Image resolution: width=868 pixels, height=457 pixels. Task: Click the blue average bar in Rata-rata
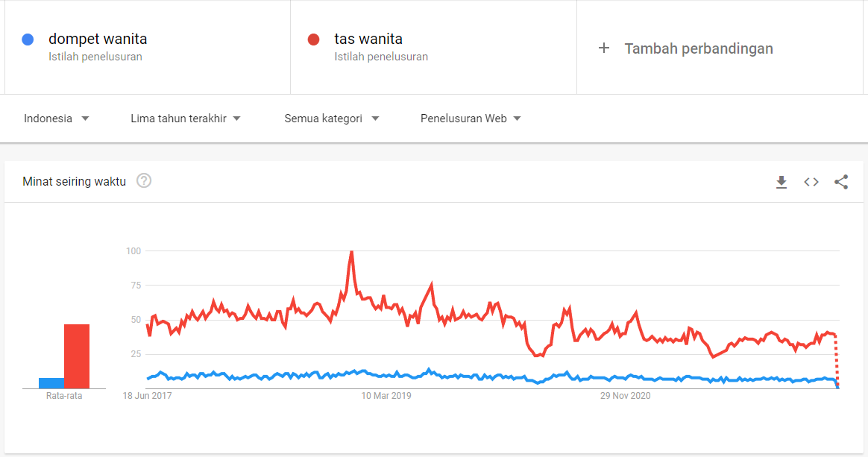tap(51, 383)
